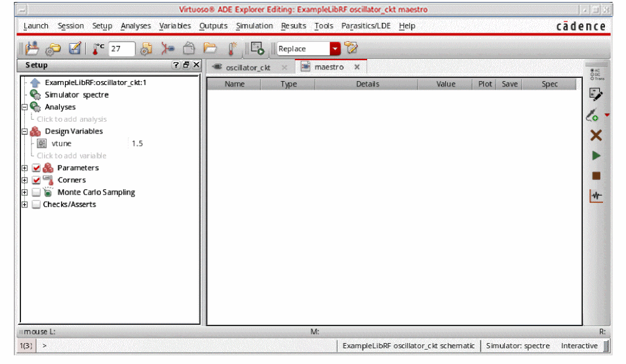This screenshot has height=364, width=626.
Task: Enable the Monte Carlo Sampling checkbox
Action: 36,192
